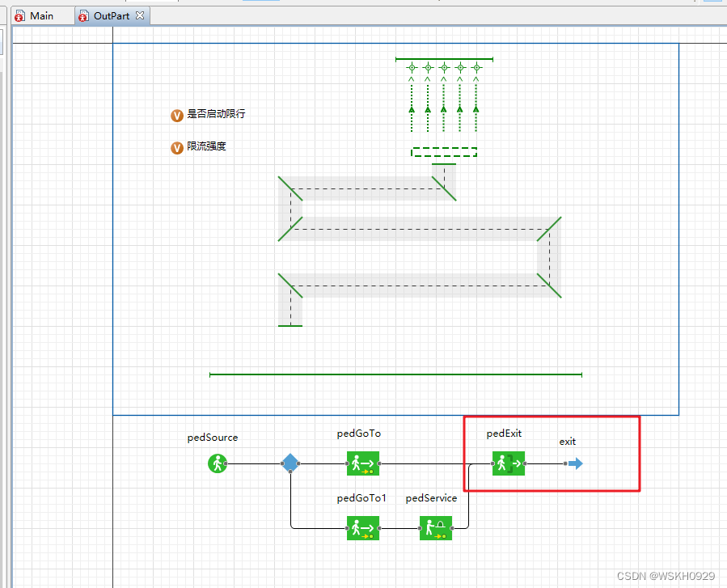This screenshot has height=588, width=727.
Task: Select the long green target line at bottom
Action: click(395, 374)
